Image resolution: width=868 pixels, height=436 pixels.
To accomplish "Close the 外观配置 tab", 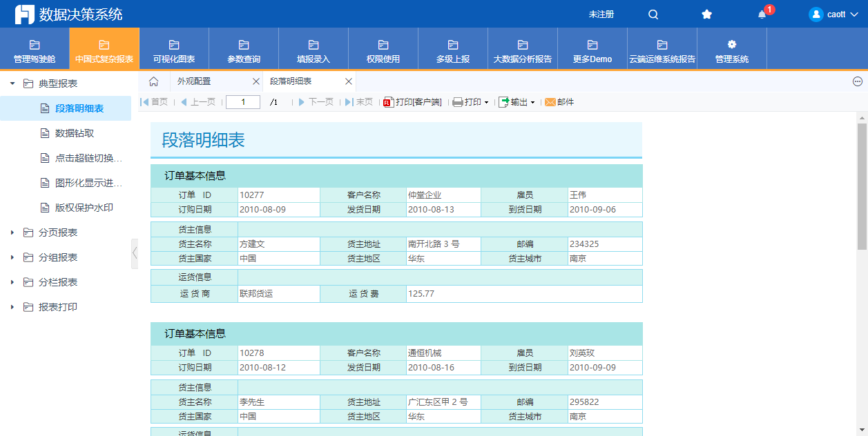I will pos(255,81).
